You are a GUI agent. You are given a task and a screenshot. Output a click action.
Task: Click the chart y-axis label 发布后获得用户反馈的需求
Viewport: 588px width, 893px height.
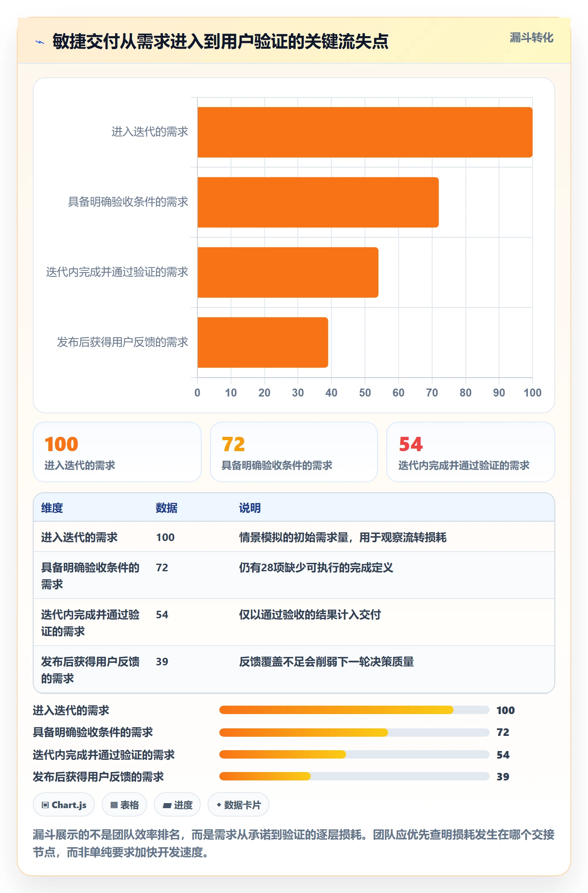point(123,342)
